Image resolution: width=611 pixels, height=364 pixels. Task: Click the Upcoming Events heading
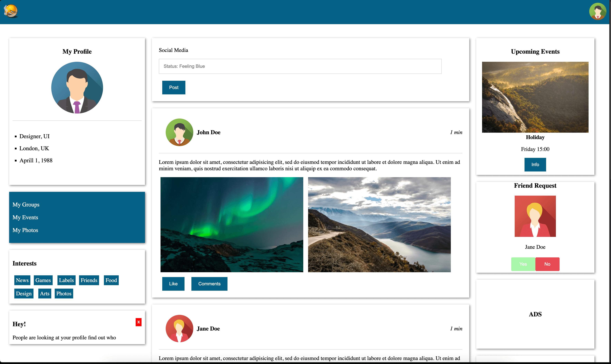tap(535, 52)
